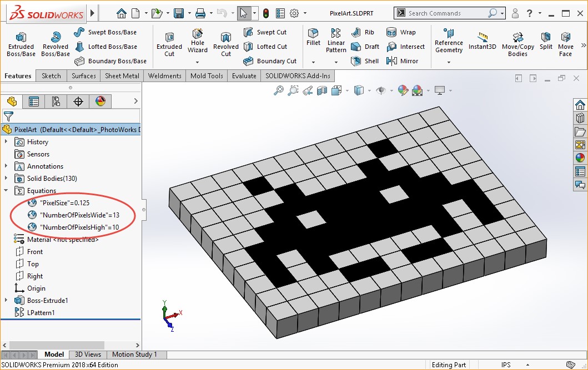Open the 3D Views tab
Image resolution: width=588 pixels, height=370 pixels.
tap(88, 354)
